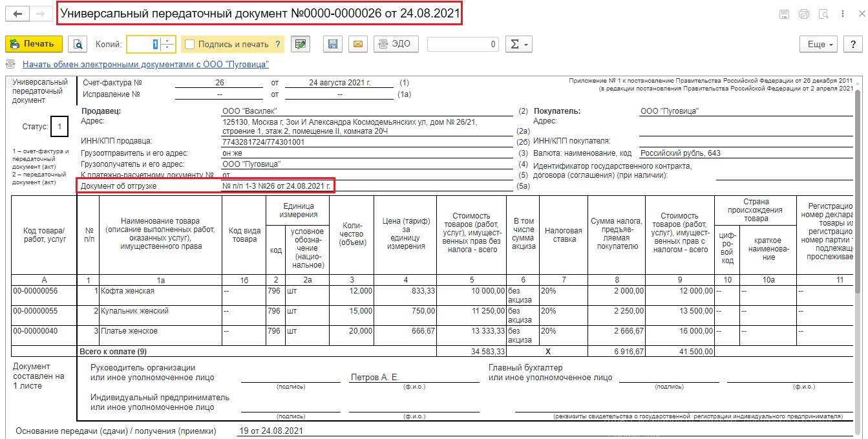868x439 pixels.
Task: Select product code 00-00000056
Action: pyautogui.click(x=36, y=291)
